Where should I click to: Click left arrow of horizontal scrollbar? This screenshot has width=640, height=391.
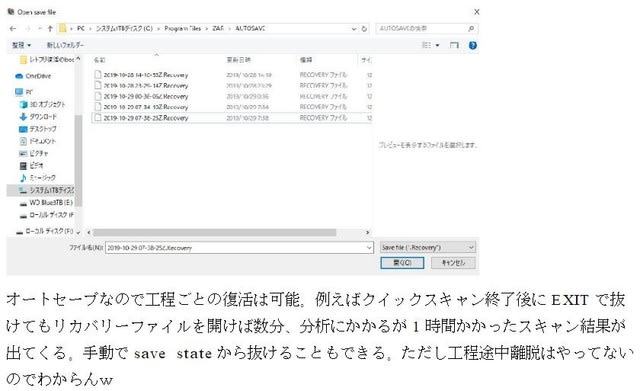coord(89,232)
